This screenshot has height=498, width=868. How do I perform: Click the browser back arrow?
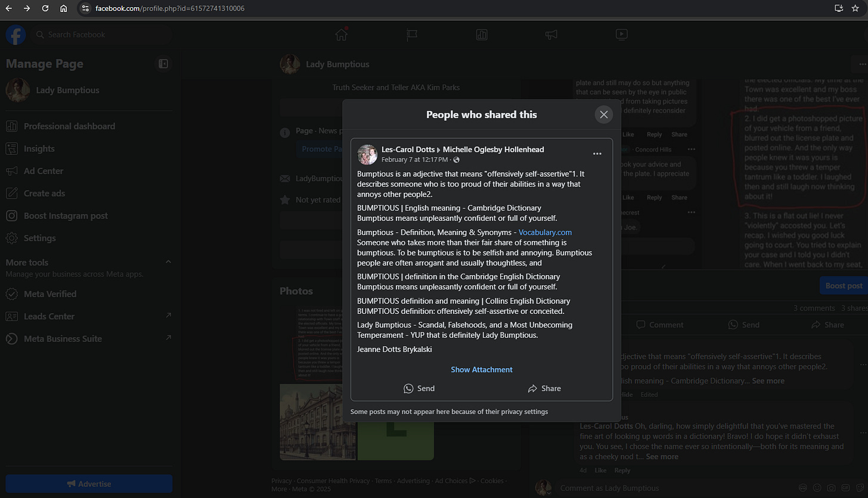coord(8,8)
